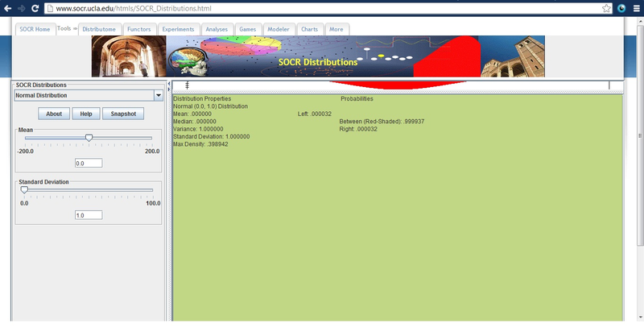Click the 'Standard Deviation: 1.000000' property text
Image resolution: width=644 pixels, height=332 pixels.
point(212,136)
